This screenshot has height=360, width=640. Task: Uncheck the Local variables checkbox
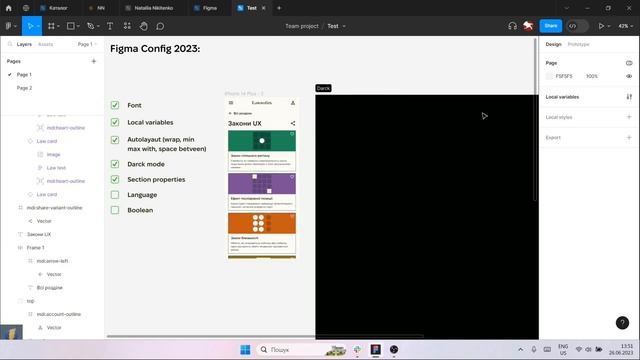point(115,122)
